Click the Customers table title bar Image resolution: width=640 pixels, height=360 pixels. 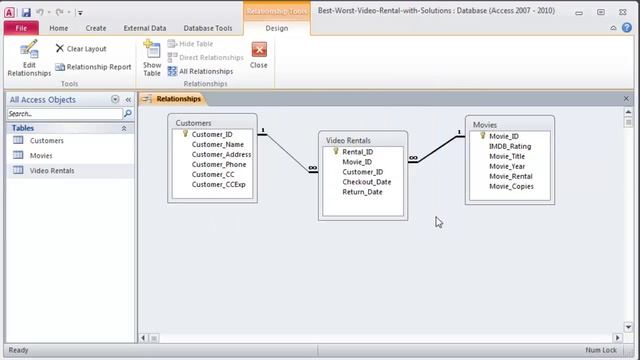pyautogui.click(x=212, y=122)
